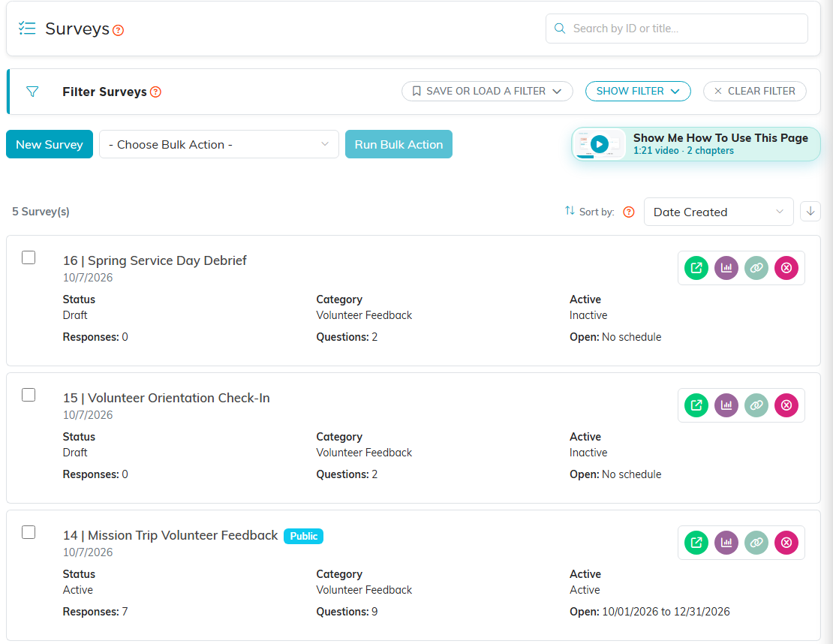Delete the Spring Service Day Debrief survey
Viewport: 833px width, 644px height.
coord(786,268)
